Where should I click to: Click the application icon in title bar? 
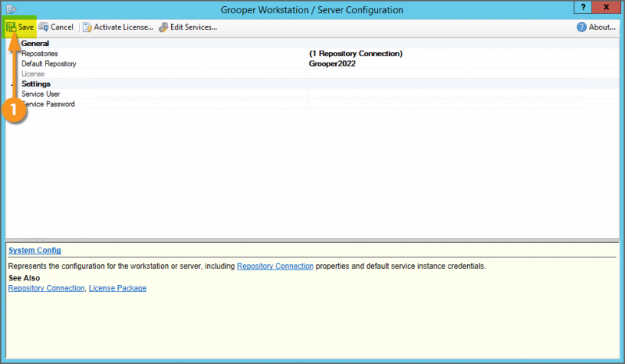[11, 9]
